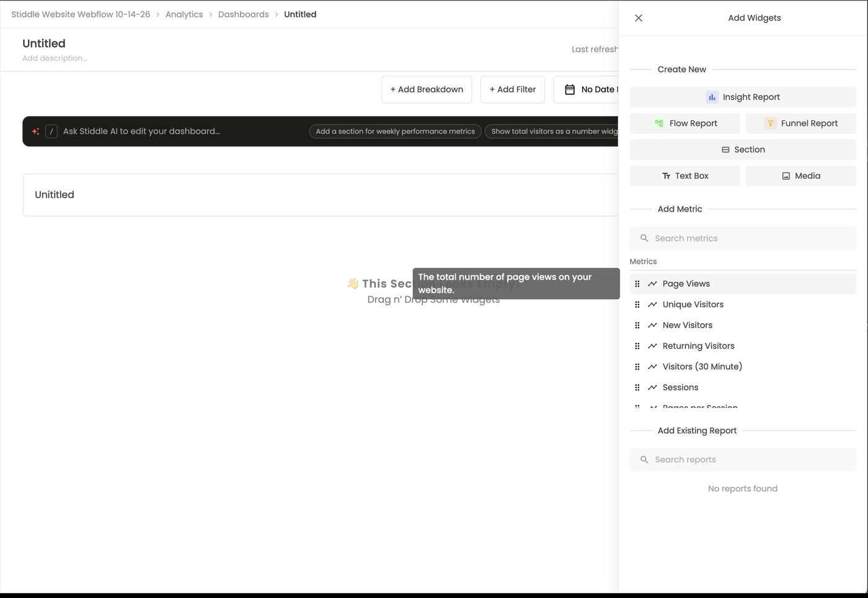Click drag handle icon for Sessions
The width and height of the screenshot is (868, 598).
[637, 388]
